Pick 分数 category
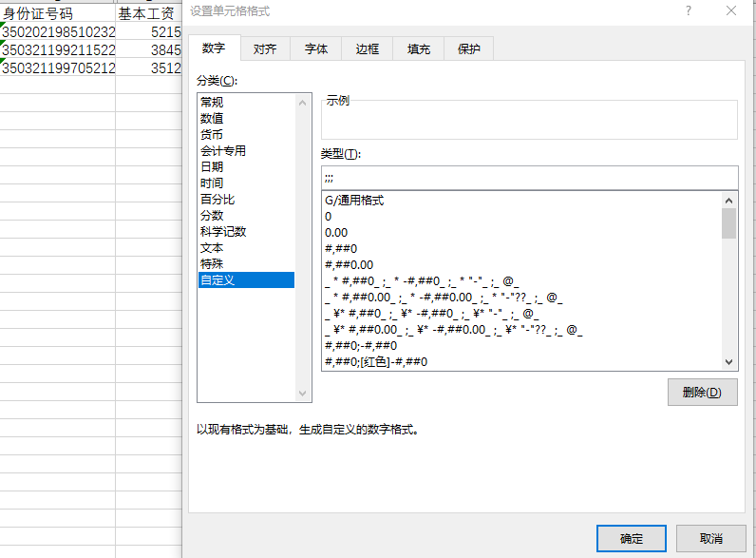 pyautogui.click(x=246, y=215)
